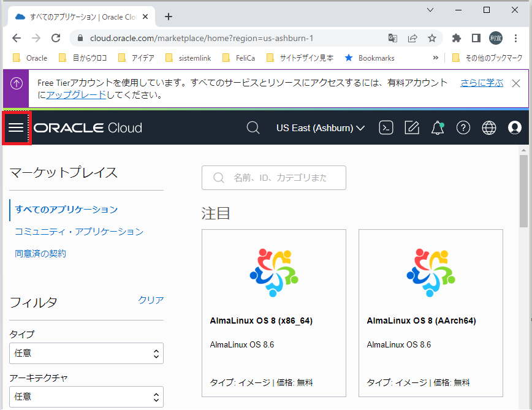Click the browser address bar URL
The image size is (532, 410).
tap(202, 38)
